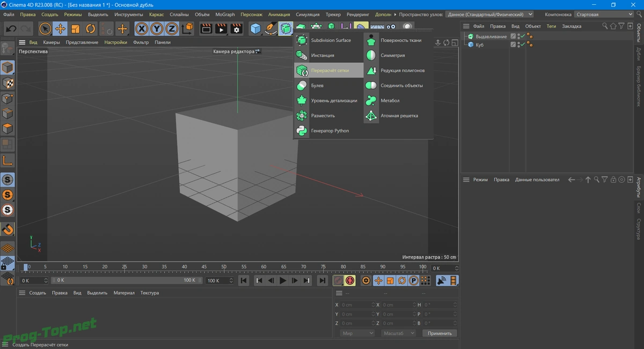The width and height of the screenshot is (644, 349).
Task: Click Attribute Manager lock icon
Action: pos(613,180)
